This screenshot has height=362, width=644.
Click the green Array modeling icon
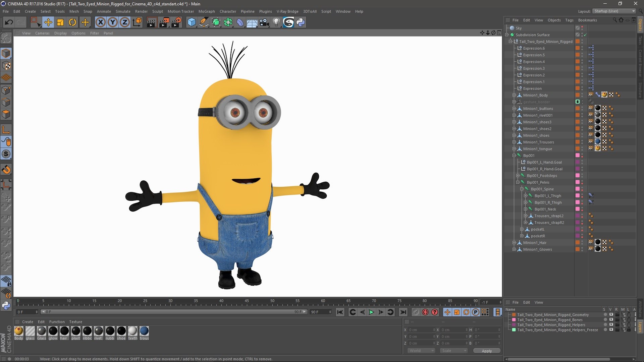click(228, 22)
